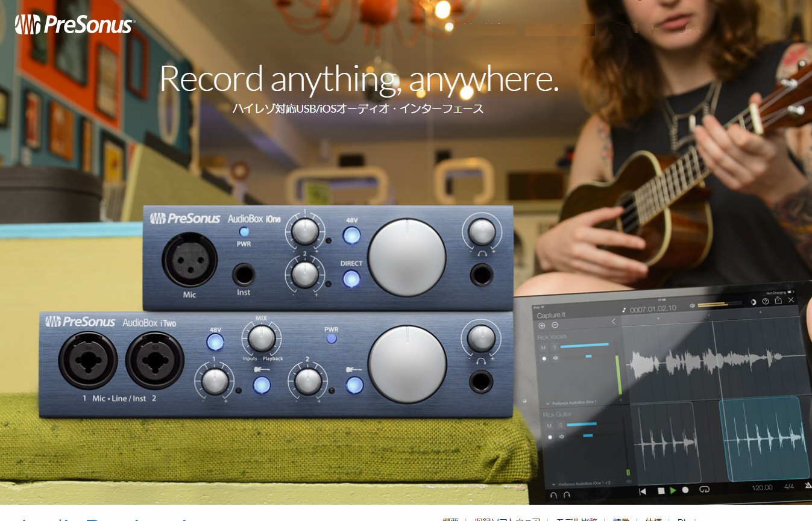Tap the return-to-start transport button
The width and height of the screenshot is (812, 521).
tap(643, 491)
